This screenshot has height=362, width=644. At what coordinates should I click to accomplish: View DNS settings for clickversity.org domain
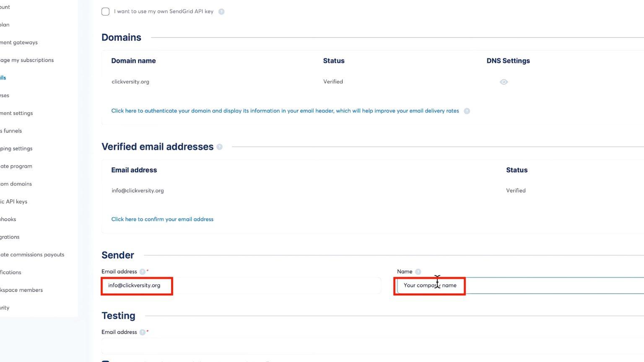(504, 82)
